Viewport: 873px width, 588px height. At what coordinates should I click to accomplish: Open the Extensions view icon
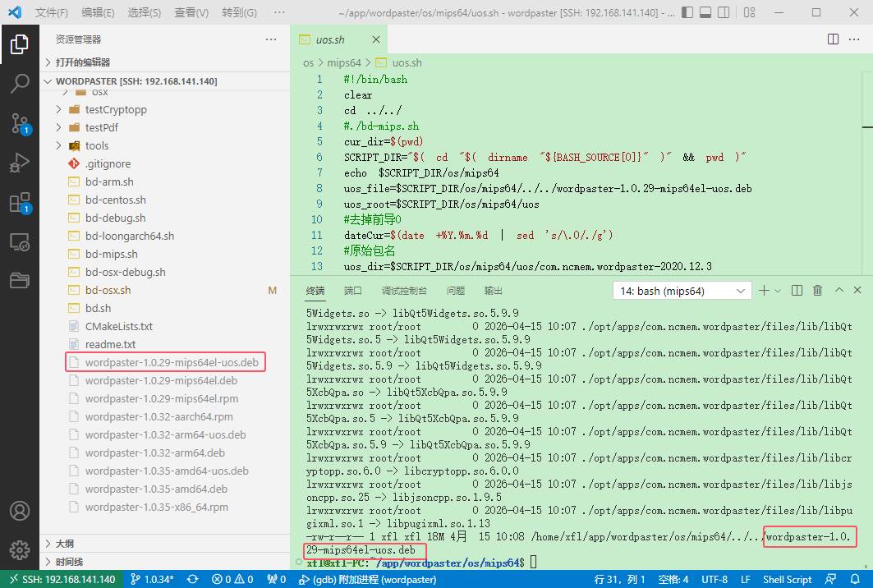click(19, 203)
